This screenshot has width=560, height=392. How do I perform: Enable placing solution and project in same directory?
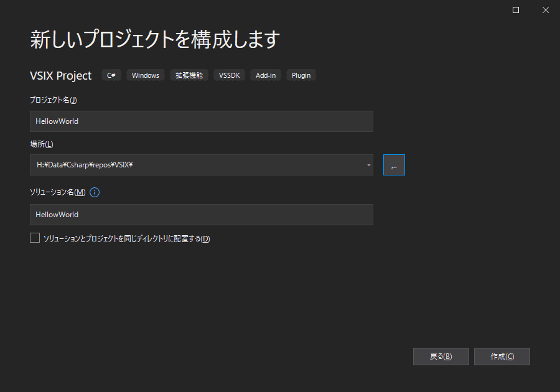[x=35, y=238]
